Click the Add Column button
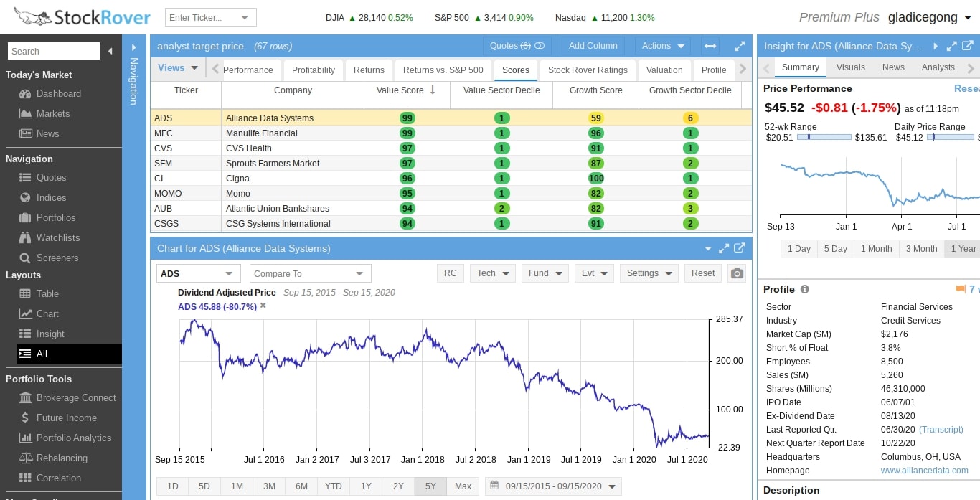Viewport: 980px width, 500px height. 593,46
